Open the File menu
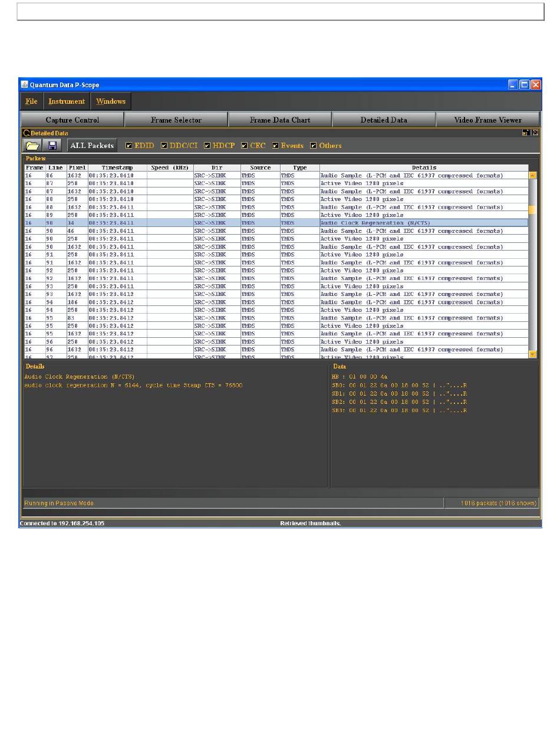This screenshot has height=747, width=560. 31,101
